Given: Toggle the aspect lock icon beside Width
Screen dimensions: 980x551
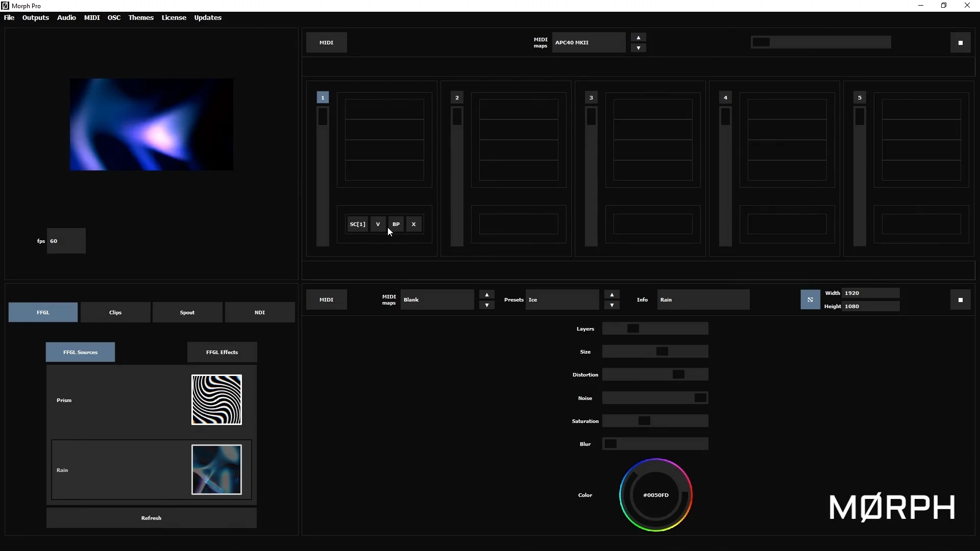Looking at the screenshot, I should point(810,299).
